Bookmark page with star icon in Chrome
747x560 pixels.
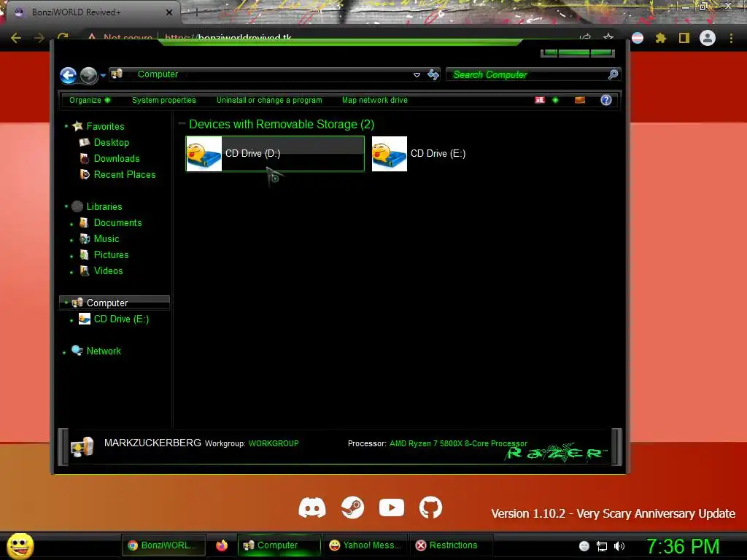coord(608,38)
